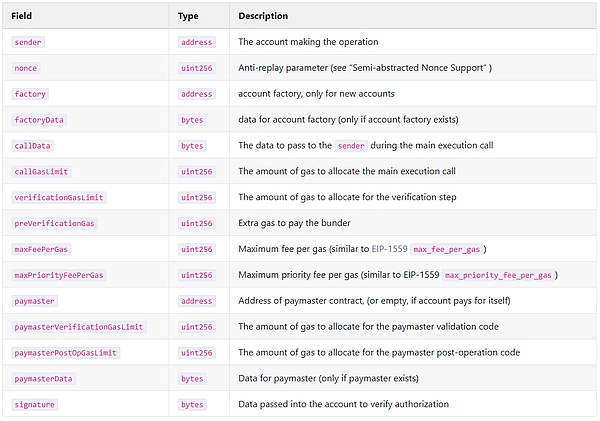This screenshot has height=421, width=600.
Task: Select the paymasterPostOpGasLimit field label
Action: [x=66, y=353]
